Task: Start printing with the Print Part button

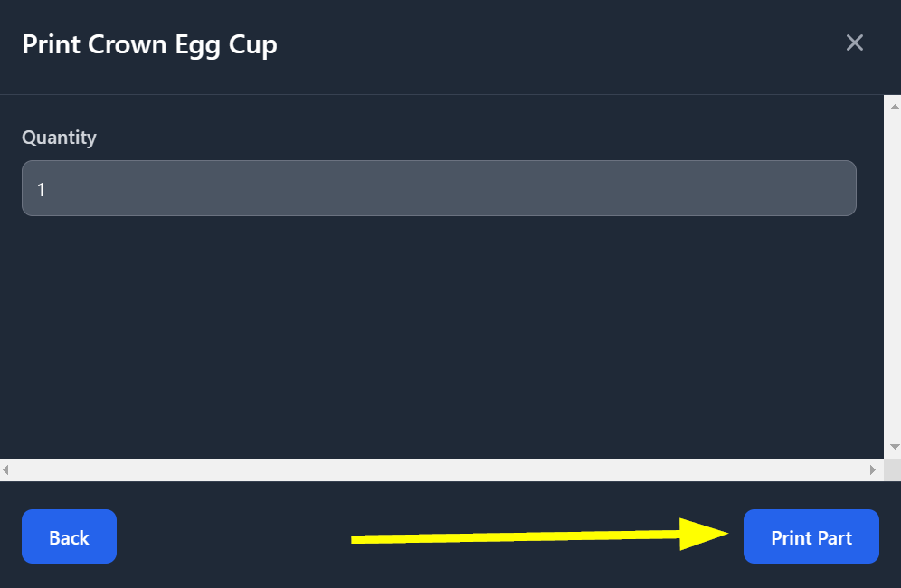Action: tap(811, 536)
